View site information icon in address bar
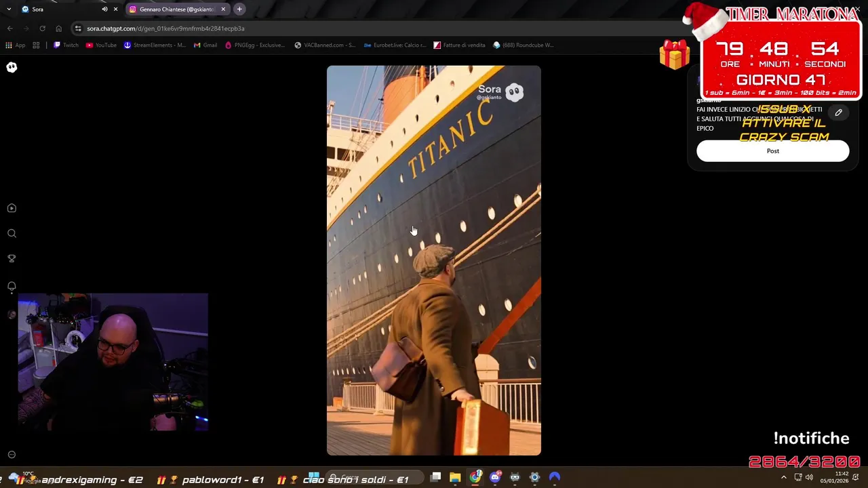The height and width of the screenshot is (488, 868). (x=79, y=28)
